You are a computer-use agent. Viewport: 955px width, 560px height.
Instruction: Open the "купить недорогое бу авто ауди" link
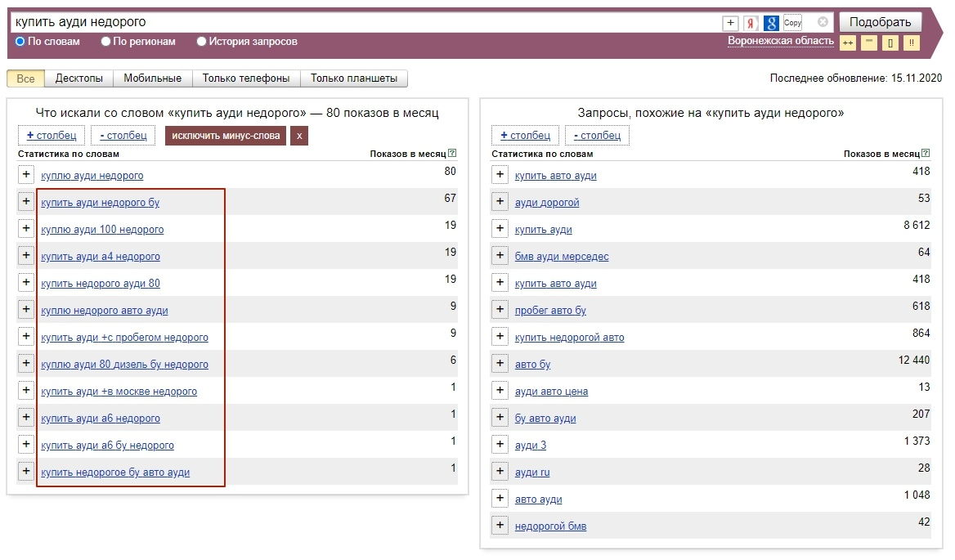pos(115,473)
